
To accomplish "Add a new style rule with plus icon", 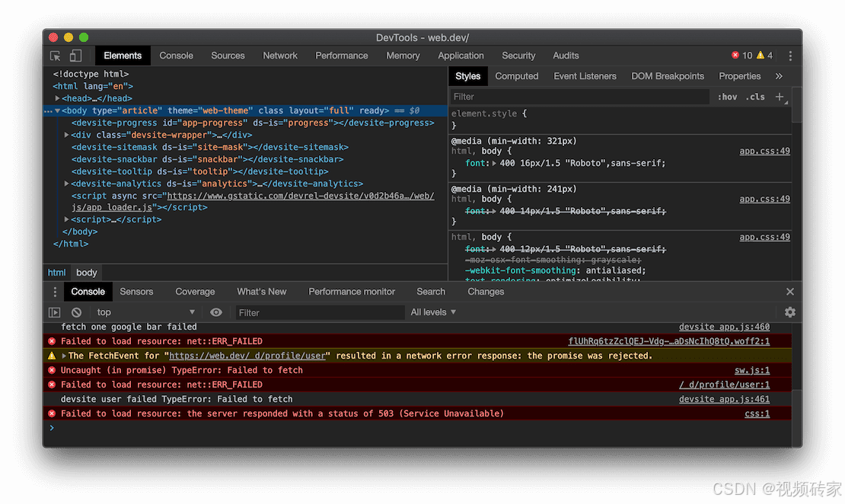I will click(780, 97).
